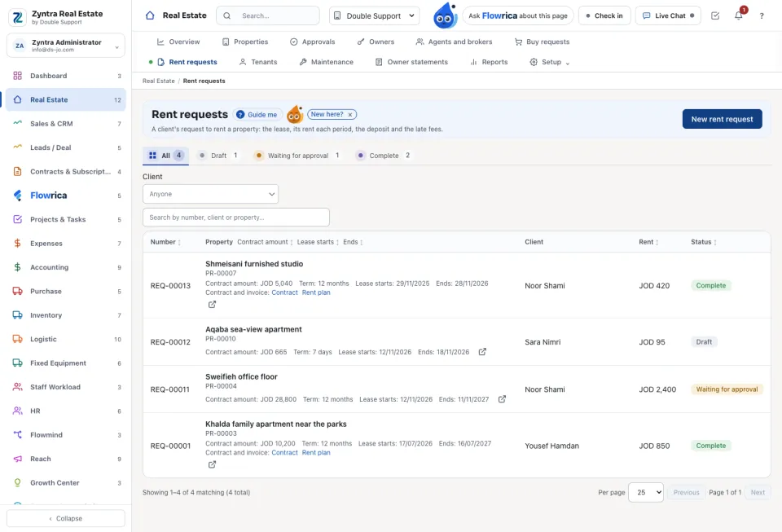Click the Guide me button

257,115
